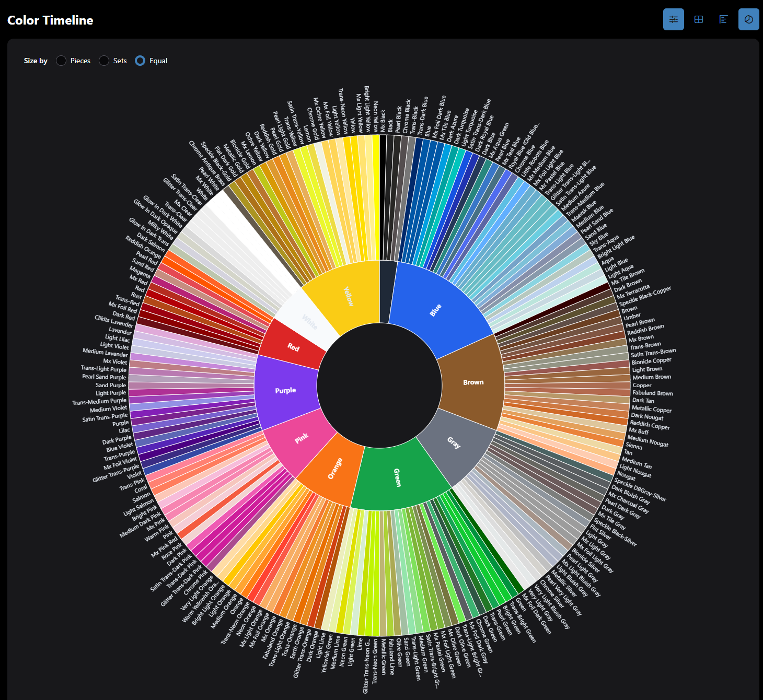This screenshot has height=700, width=763.
Task: Click the 'Salmon' outer label
Action: 141,497
